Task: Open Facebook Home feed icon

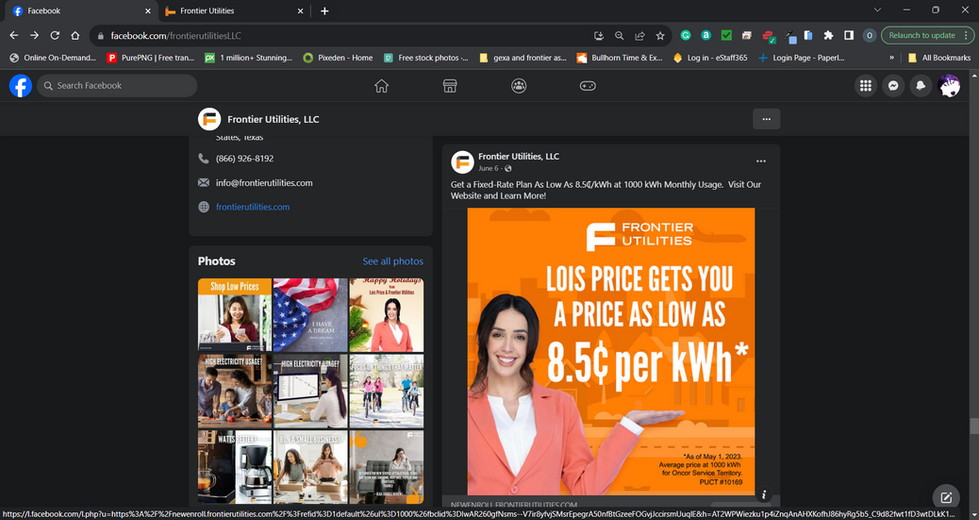Action: pos(381,86)
